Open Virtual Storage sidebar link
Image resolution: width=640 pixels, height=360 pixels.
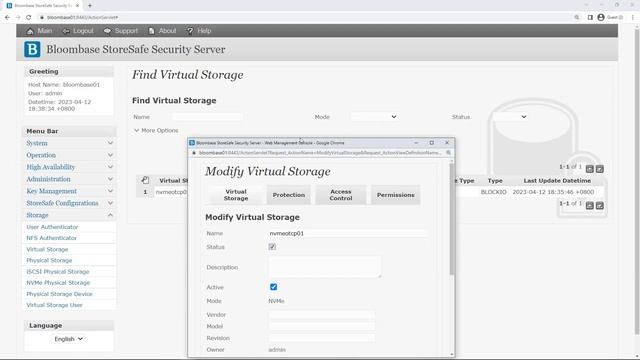pos(47,249)
